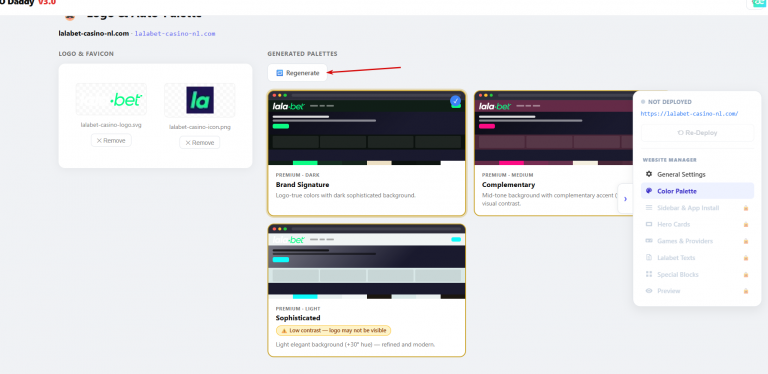This screenshot has width=768, height=374.
Task: Open the locked Special Blocks item
Action: coord(697,274)
